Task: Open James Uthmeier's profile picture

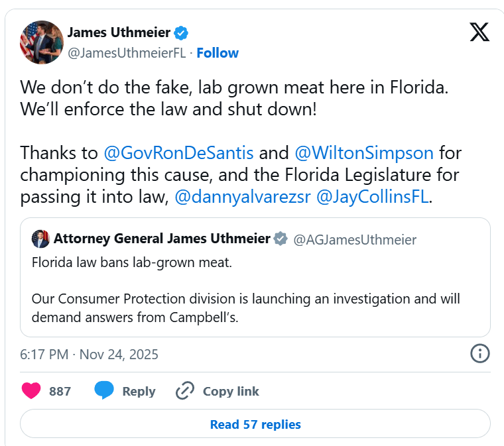Action: coord(41,42)
